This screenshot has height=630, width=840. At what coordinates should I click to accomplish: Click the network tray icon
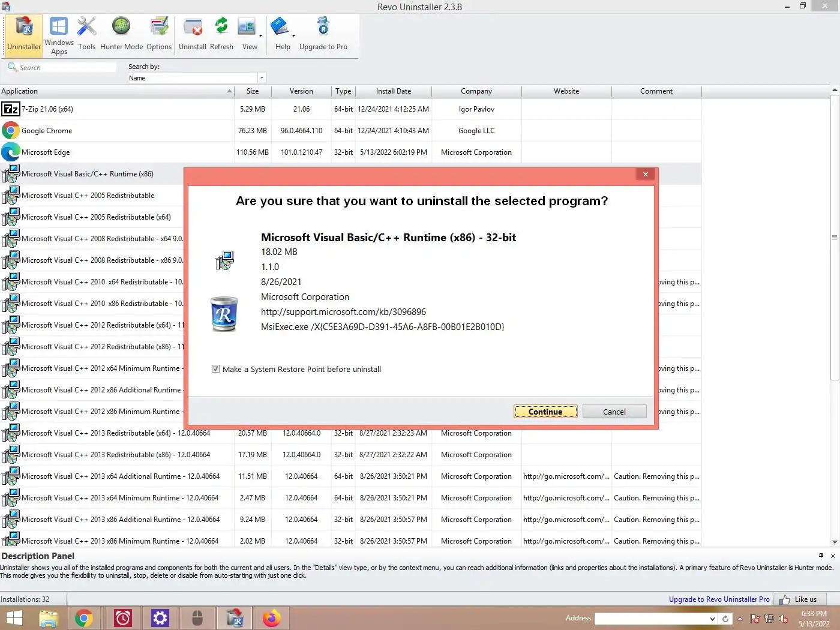769,619
